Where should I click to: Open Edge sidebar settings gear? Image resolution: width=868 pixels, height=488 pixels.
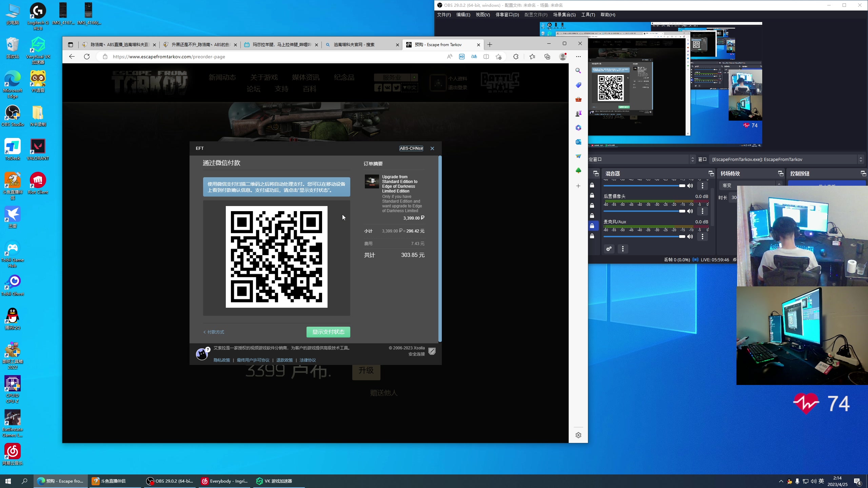coord(578,435)
